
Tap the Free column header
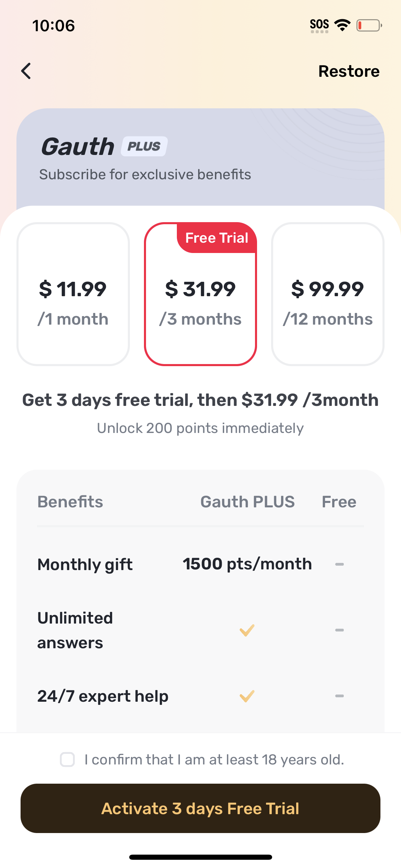(339, 502)
